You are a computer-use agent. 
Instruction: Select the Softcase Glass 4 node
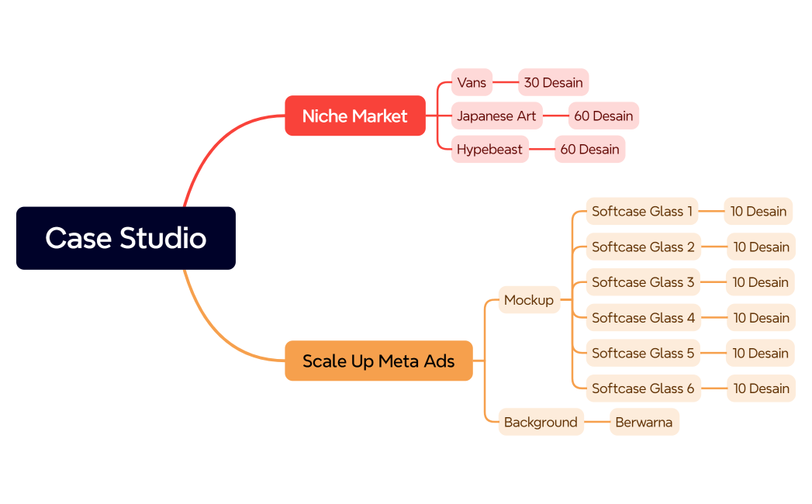coord(643,318)
